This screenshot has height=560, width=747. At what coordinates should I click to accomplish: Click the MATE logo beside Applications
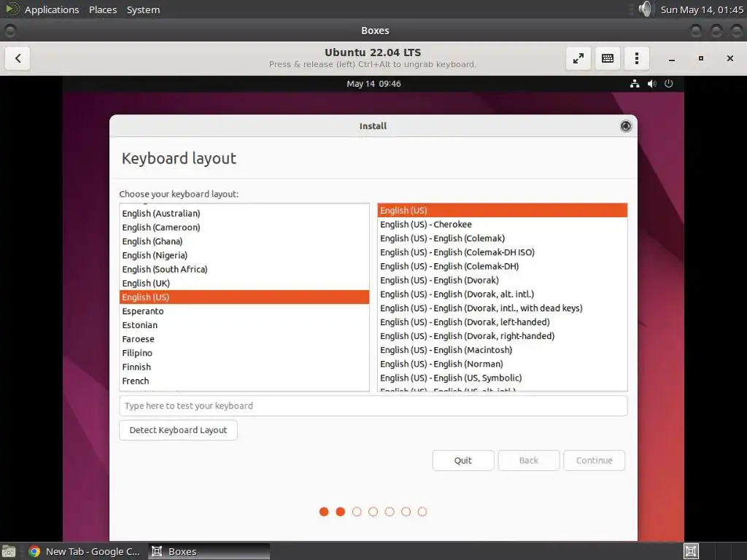(x=12, y=9)
